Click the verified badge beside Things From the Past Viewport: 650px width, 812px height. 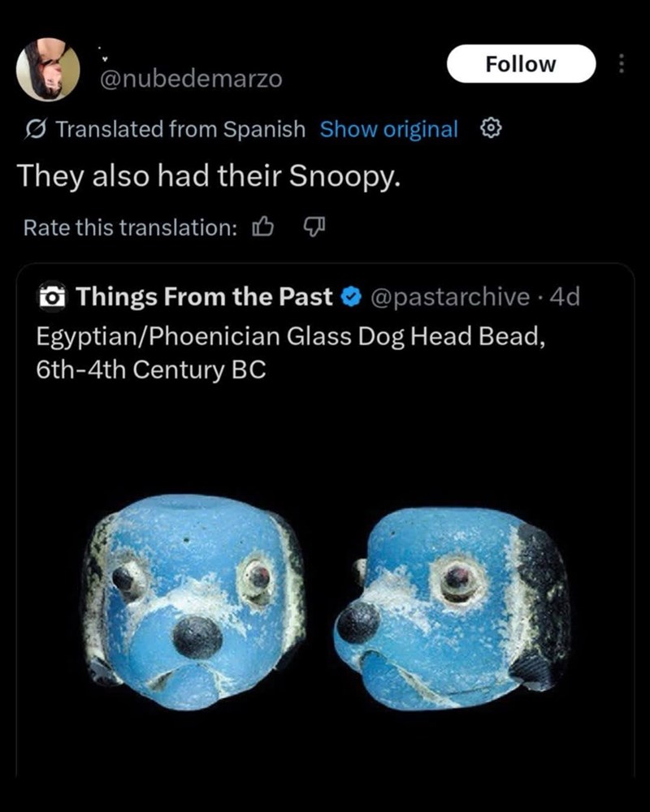point(349,296)
